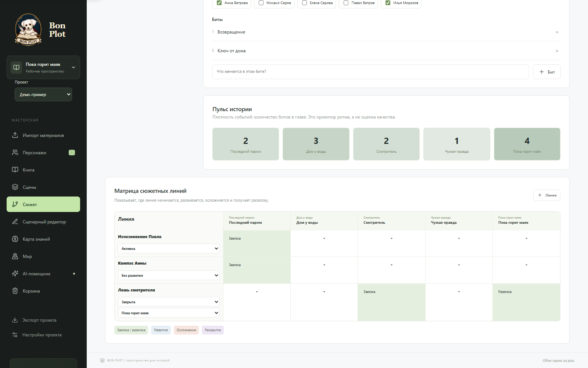Open the Корзина section

tap(43, 291)
